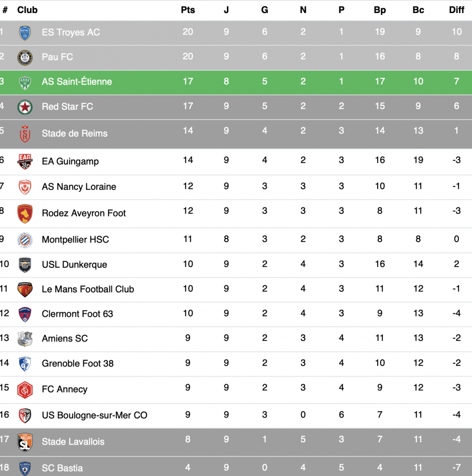Screen dimensions: 472x476
Task: Open the USL Dunkerque team name
Action: pyautogui.click(x=74, y=265)
